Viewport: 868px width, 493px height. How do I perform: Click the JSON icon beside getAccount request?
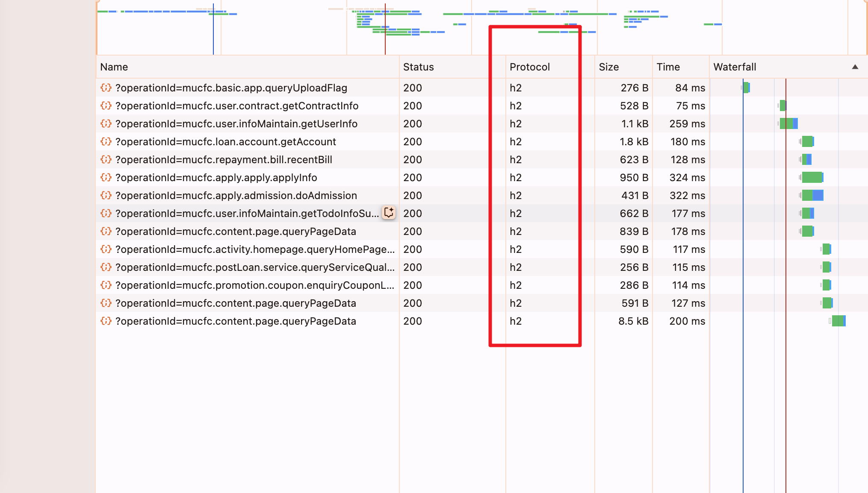(106, 142)
